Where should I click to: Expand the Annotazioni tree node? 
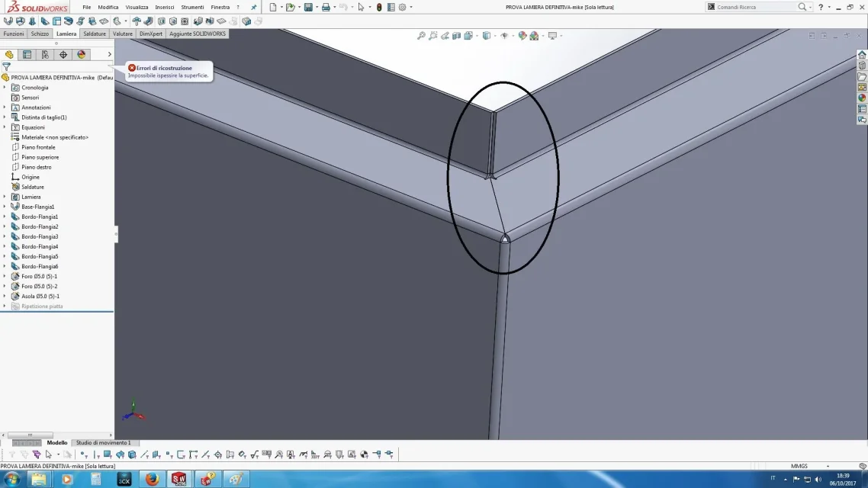[x=5, y=108]
